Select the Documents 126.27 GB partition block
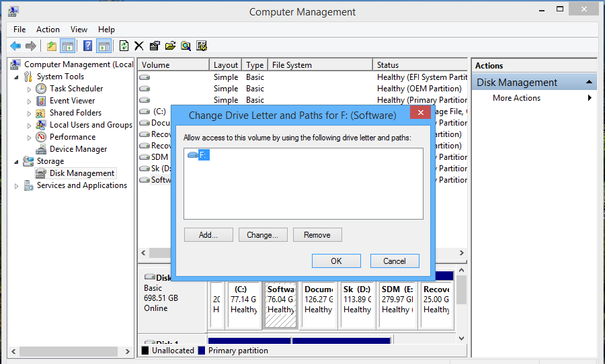This screenshot has width=605, height=364. point(319,305)
